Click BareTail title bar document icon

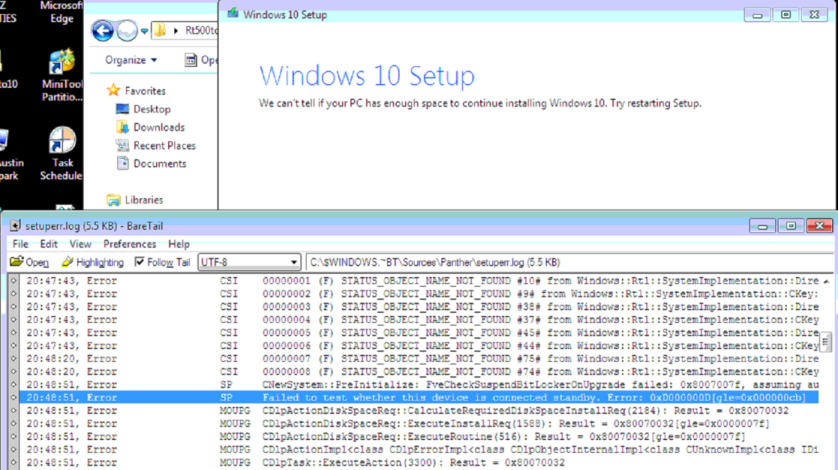(15, 226)
